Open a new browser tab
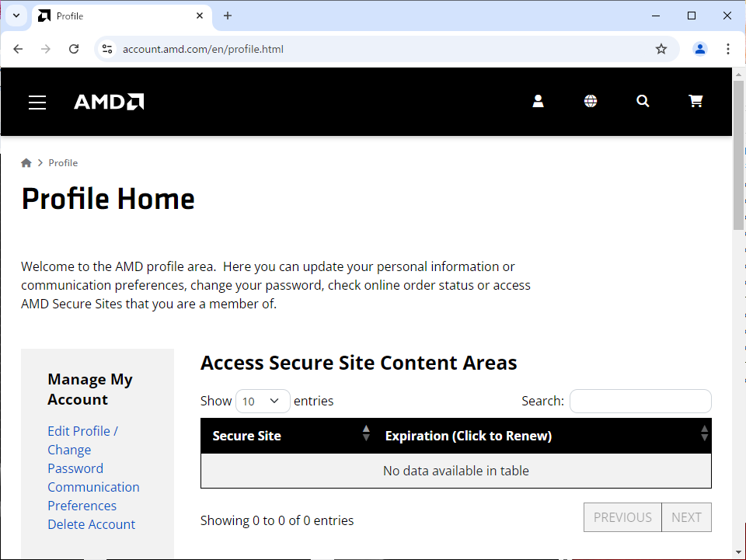 click(228, 16)
